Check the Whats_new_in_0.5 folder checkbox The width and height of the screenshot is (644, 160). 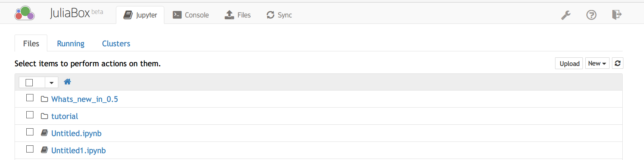coord(30,98)
